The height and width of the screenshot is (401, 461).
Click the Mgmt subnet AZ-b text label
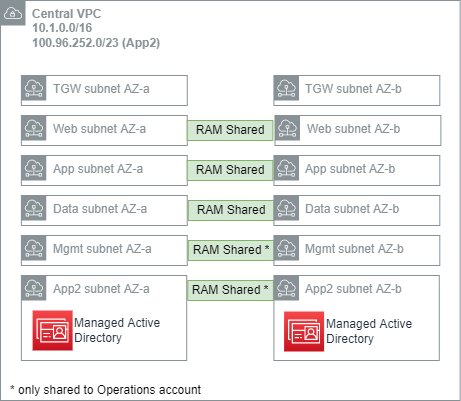(x=354, y=249)
